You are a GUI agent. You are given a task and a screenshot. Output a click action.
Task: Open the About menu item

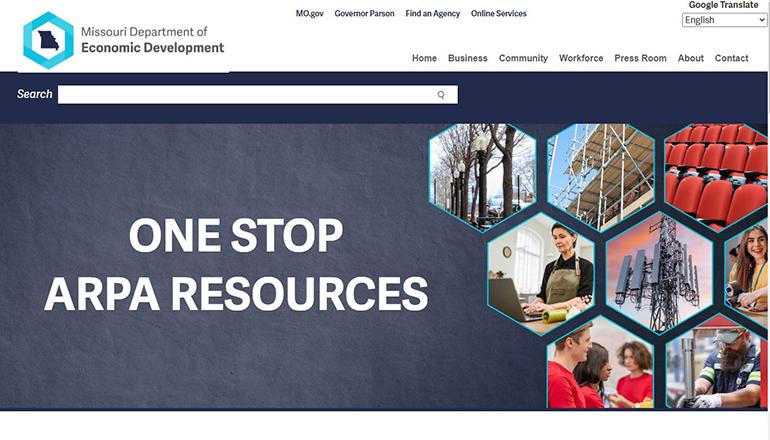690,58
